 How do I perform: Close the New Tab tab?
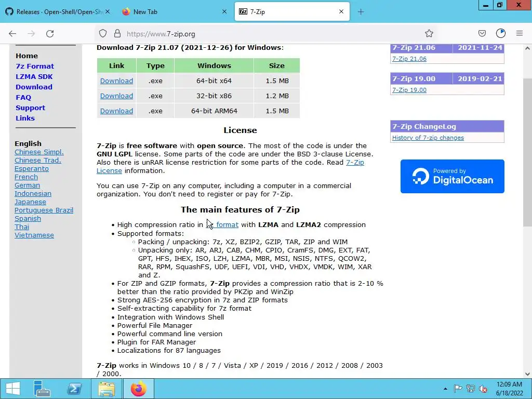(x=224, y=11)
